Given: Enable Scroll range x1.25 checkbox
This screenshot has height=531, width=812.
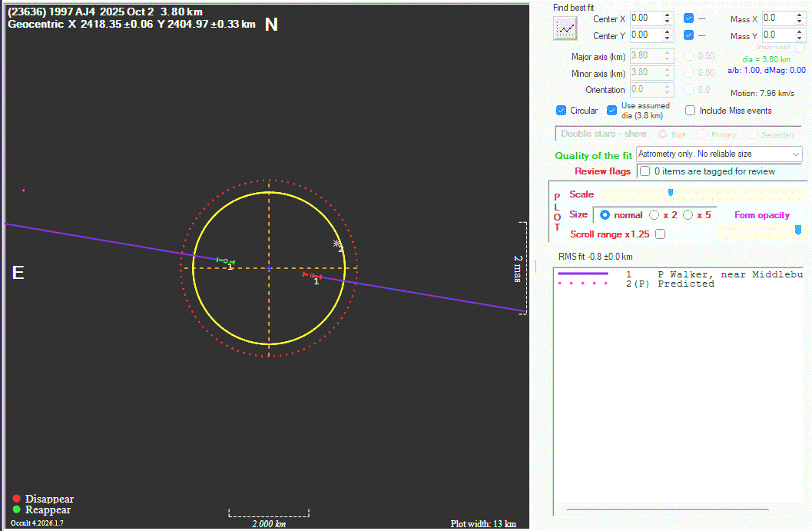Looking at the screenshot, I should (x=660, y=234).
